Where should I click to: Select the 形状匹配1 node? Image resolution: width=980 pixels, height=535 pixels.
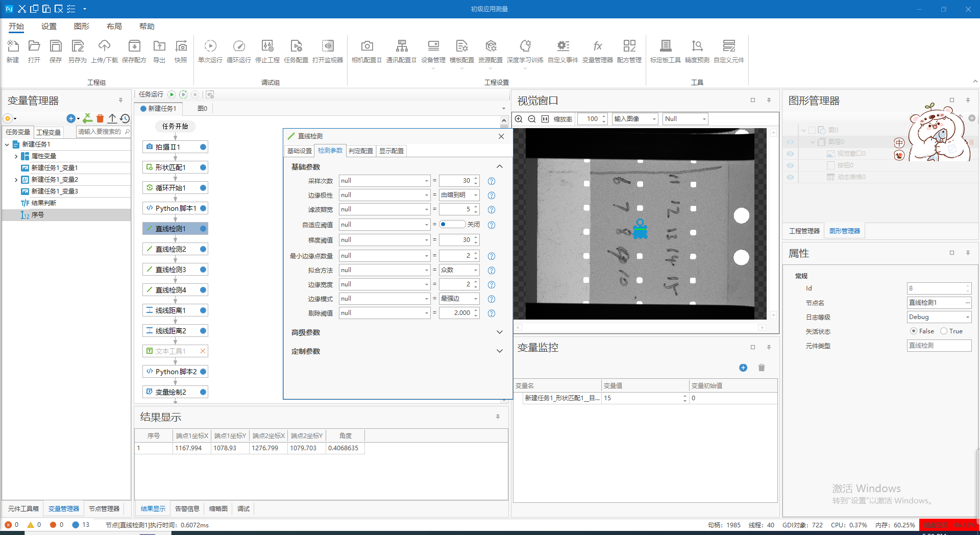tap(175, 167)
